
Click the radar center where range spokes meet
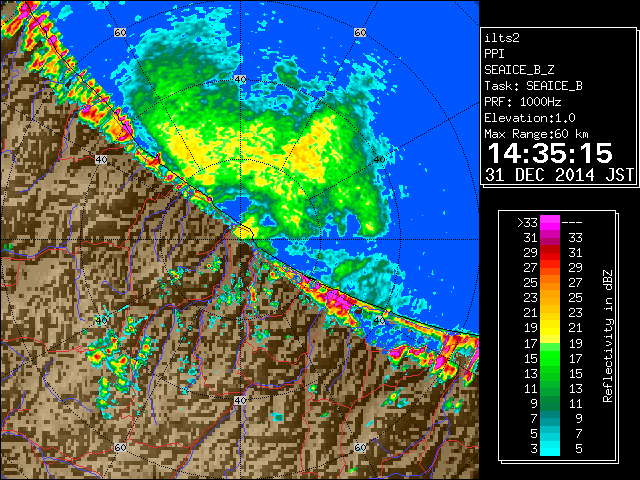240,240
